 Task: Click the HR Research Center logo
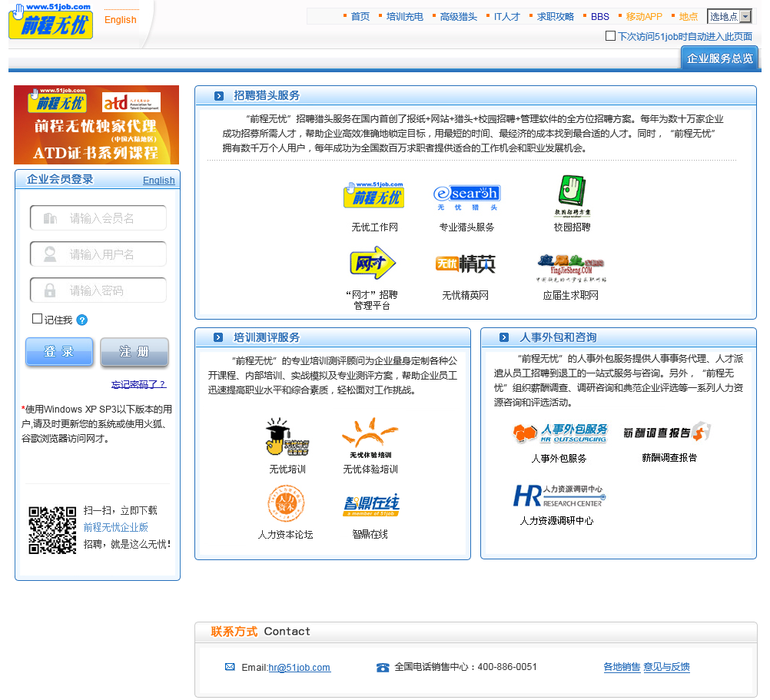[x=559, y=496]
